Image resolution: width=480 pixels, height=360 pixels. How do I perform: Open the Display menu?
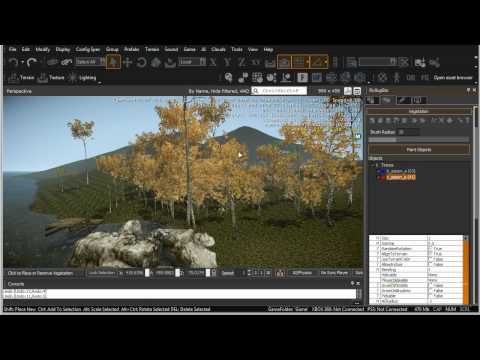coord(63,49)
